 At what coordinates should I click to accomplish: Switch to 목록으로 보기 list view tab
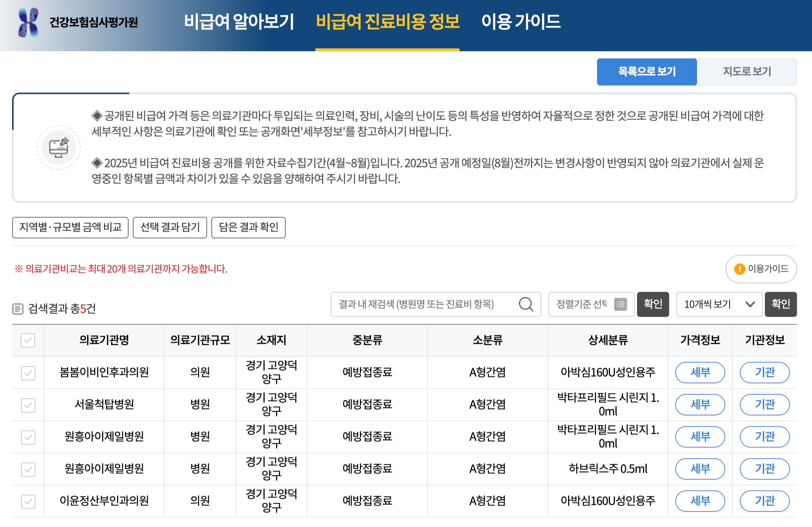click(647, 72)
